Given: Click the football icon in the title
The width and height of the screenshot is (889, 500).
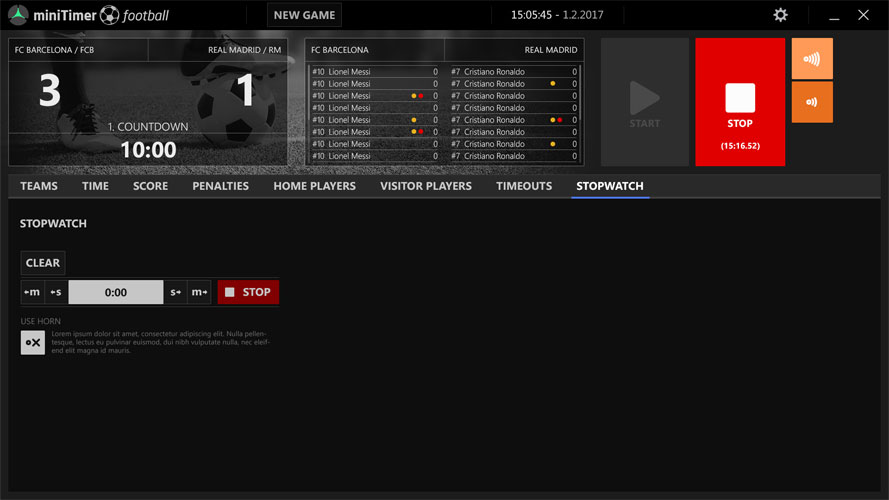Looking at the screenshot, I should click(x=109, y=15).
